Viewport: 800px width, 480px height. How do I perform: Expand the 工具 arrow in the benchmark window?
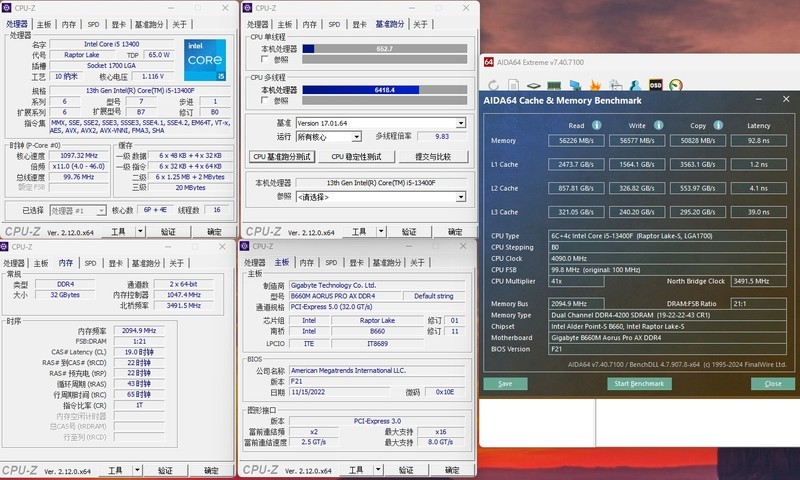[381, 232]
